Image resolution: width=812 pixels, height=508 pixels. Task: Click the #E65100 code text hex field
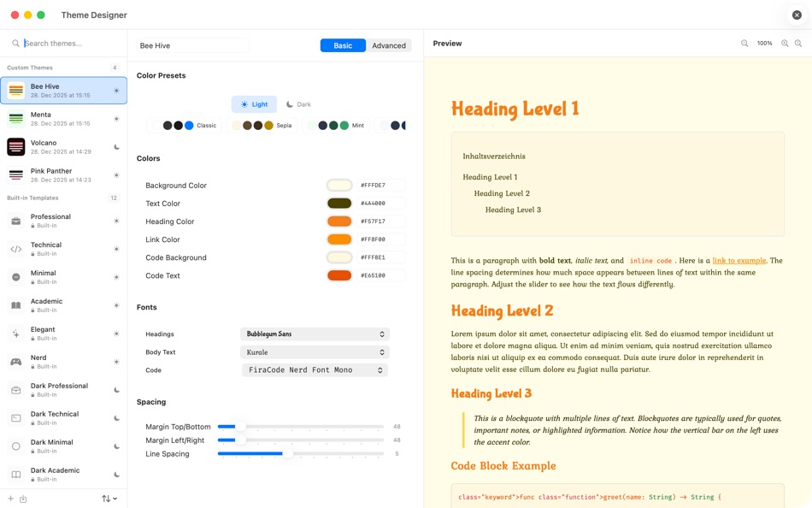pos(381,275)
